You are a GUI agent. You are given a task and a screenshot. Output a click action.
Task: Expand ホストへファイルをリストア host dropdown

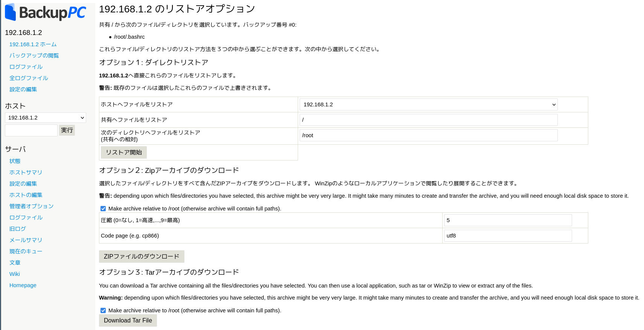pyautogui.click(x=428, y=104)
